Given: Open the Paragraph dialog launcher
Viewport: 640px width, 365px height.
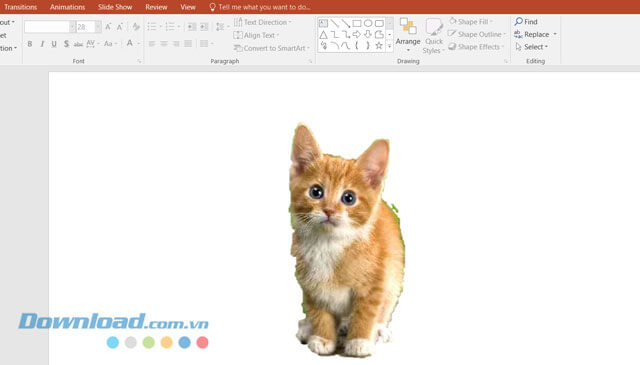Looking at the screenshot, I should (310, 61).
